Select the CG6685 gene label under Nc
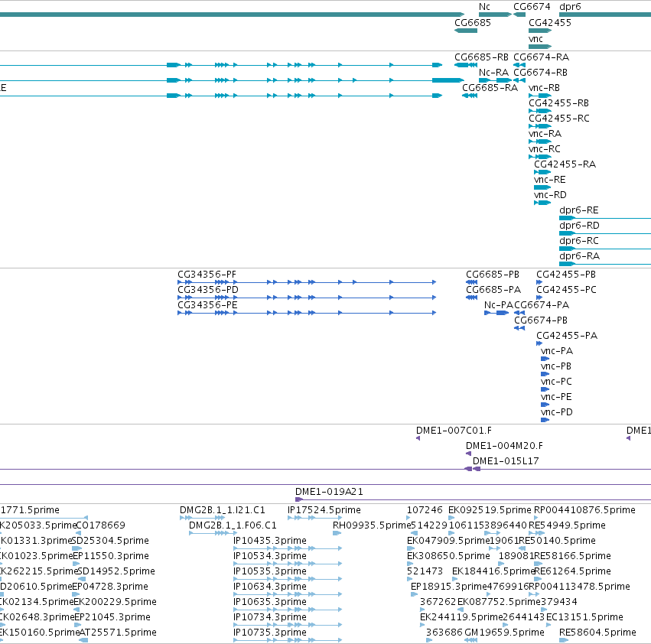 click(x=473, y=23)
